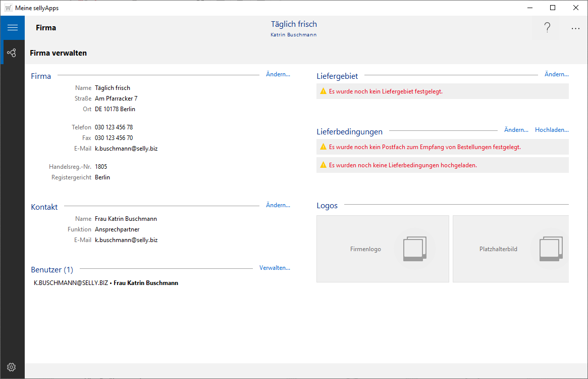Click the warning icon for missing Liefergebiet

323,91
